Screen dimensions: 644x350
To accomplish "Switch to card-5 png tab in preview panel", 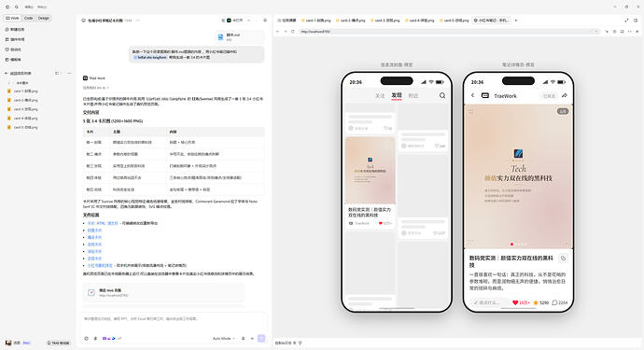I will click(x=454, y=21).
